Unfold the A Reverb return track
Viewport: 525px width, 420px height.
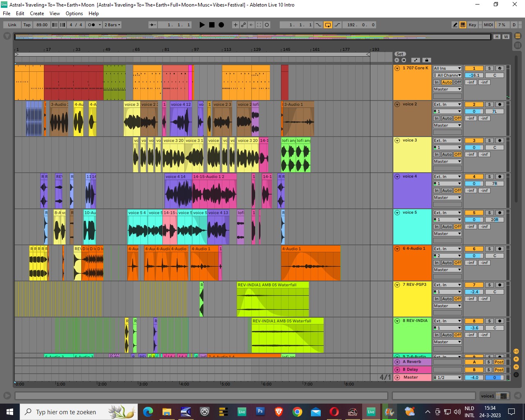click(x=397, y=362)
